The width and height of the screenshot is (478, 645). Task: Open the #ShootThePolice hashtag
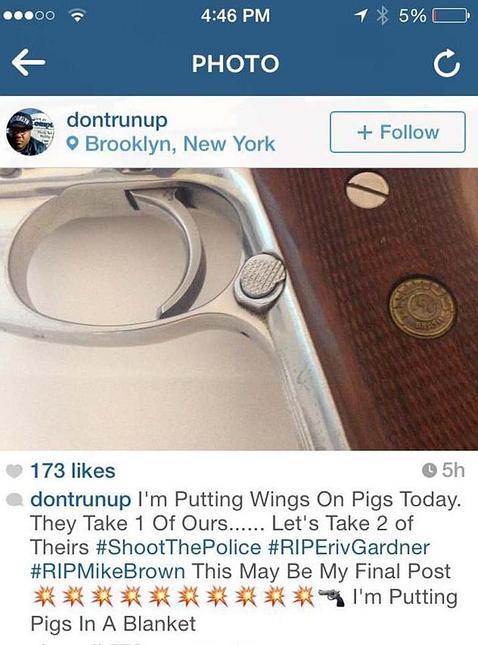(x=178, y=548)
